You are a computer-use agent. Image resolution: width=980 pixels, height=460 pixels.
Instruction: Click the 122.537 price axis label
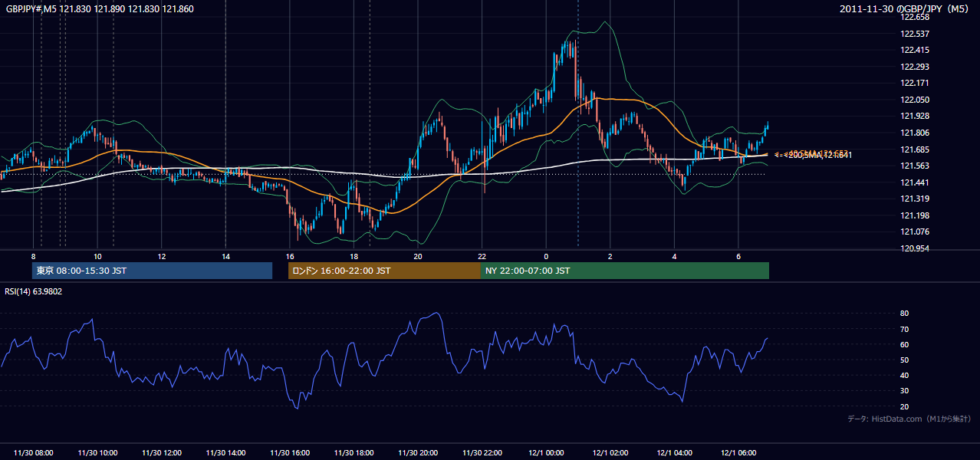click(x=916, y=34)
